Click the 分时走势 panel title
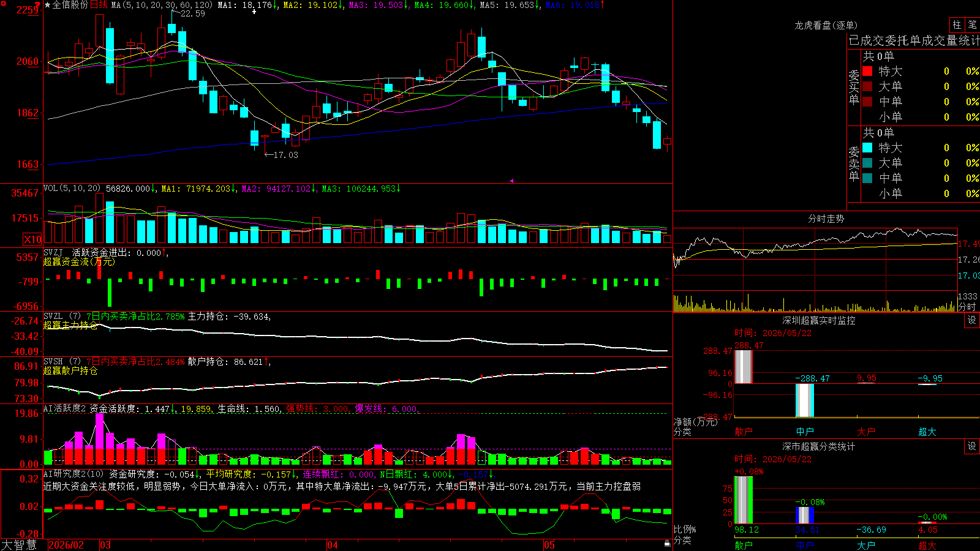Image resolution: width=980 pixels, height=551 pixels. click(x=826, y=219)
